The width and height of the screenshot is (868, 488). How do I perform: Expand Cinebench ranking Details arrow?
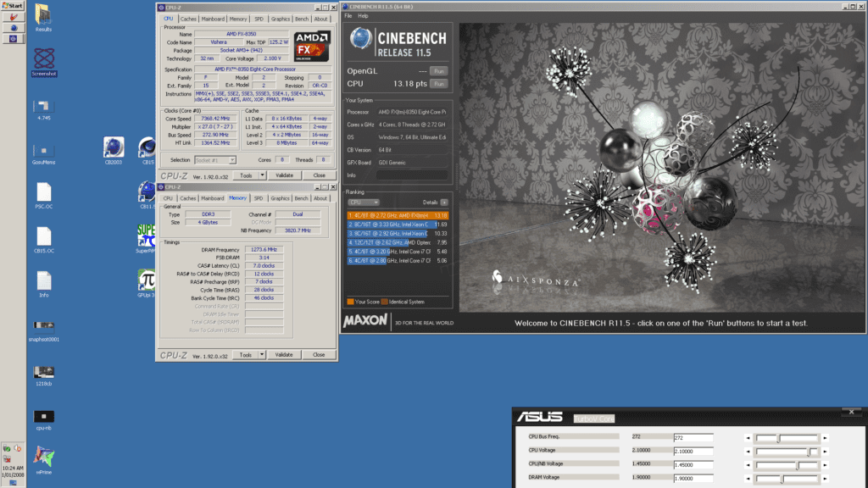pyautogui.click(x=444, y=202)
